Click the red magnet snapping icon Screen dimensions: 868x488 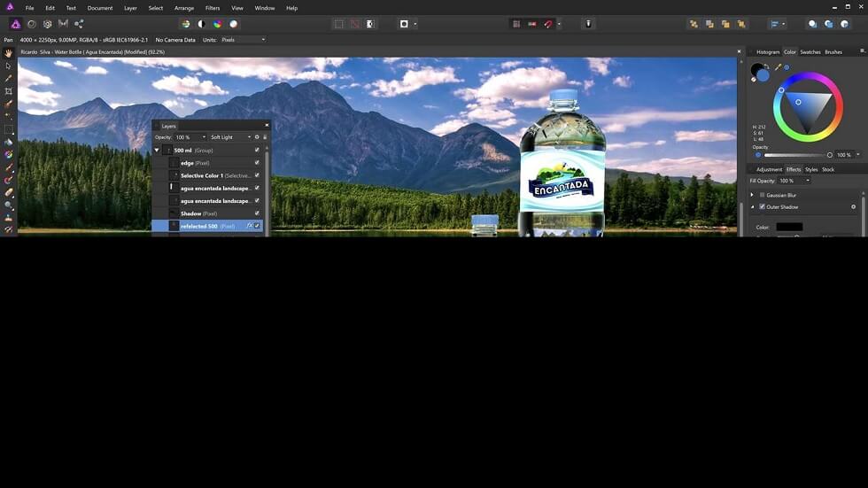pyautogui.click(x=548, y=24)
